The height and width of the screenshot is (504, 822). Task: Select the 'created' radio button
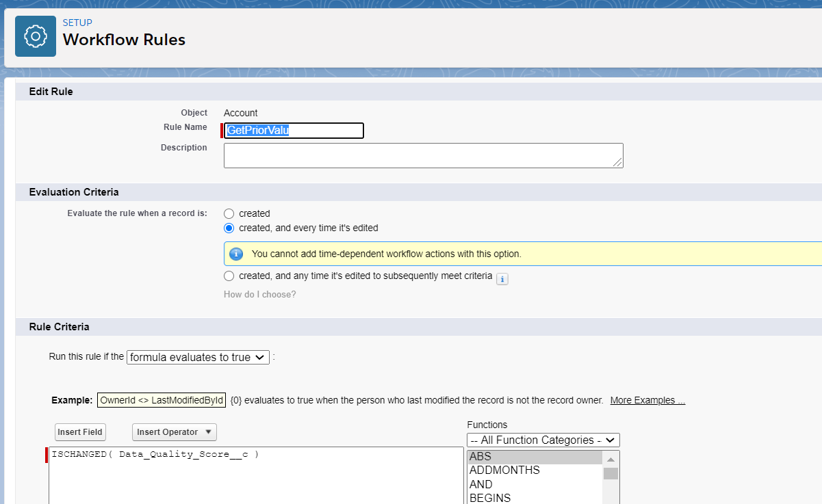(x=229, y=213)
